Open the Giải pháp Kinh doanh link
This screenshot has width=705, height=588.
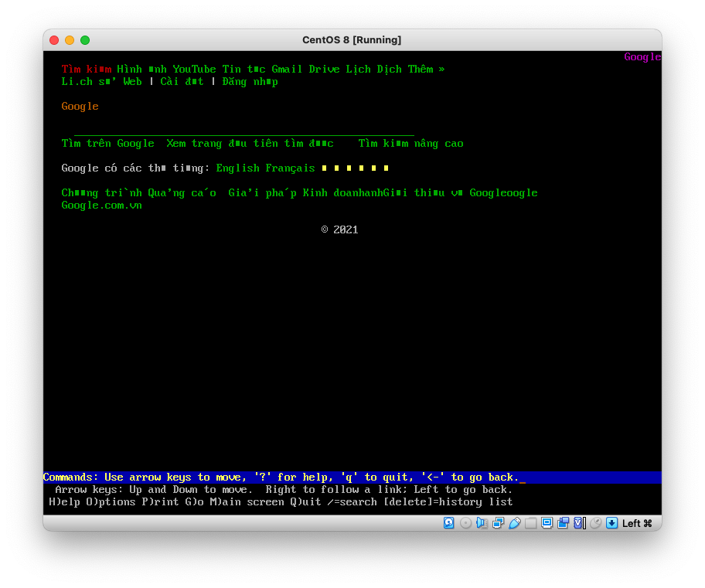[x=306, y=193]
